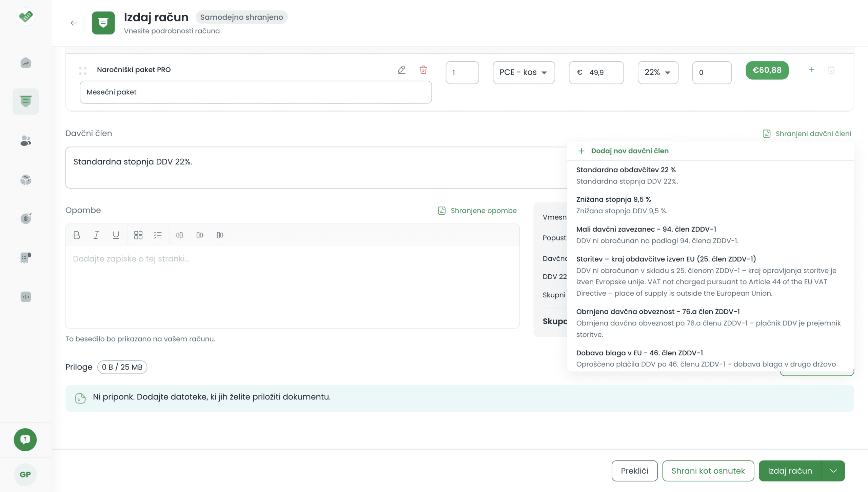The height and width of the screenshot is (492, 868).
Task: Toggle bold formatting in the notes editor
Action: click(77, 235)
